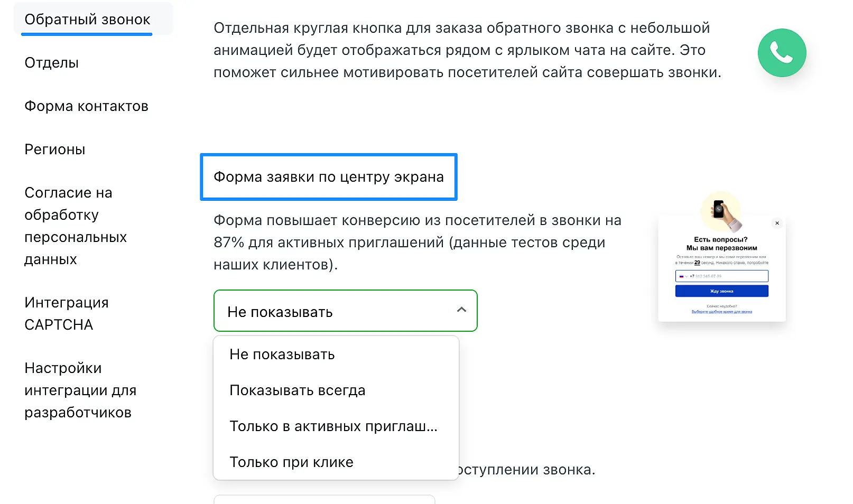The image size is (853, 504).
Task: Click the 'Жду звонка' preview button
Action: (x=721, y=291)
